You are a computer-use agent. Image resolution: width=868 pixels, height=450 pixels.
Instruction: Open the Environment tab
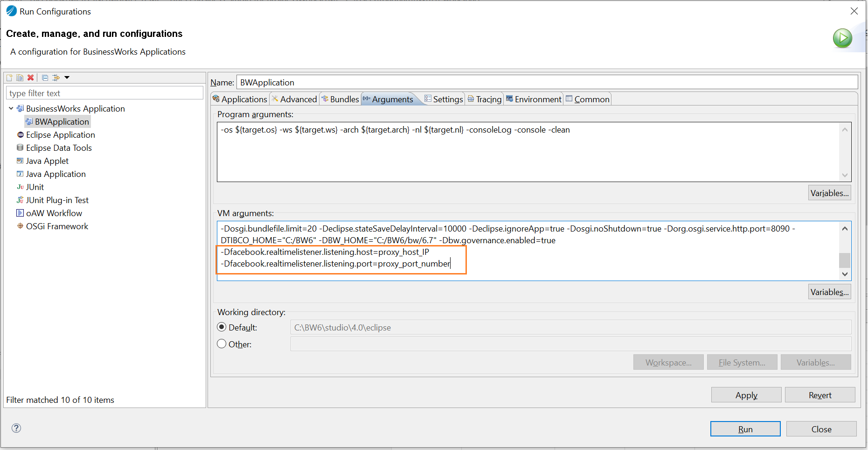pos(534,99)
